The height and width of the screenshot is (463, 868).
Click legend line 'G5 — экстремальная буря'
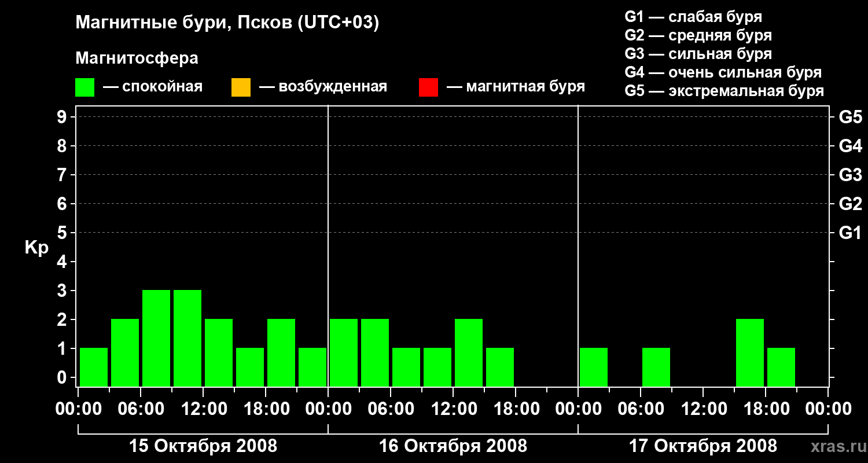point(724,91)
